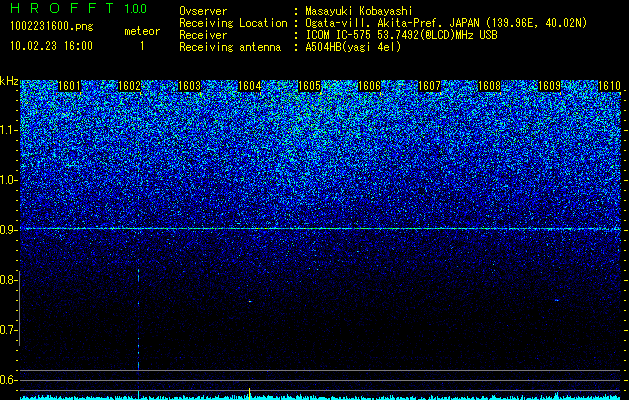Click the 1.1 kHz axis label

(x=7, y=130)
